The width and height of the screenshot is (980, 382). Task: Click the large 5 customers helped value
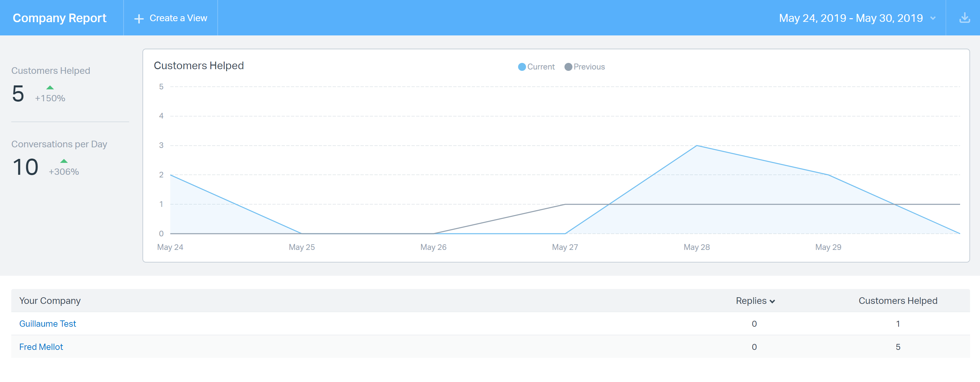coord(18,94)
